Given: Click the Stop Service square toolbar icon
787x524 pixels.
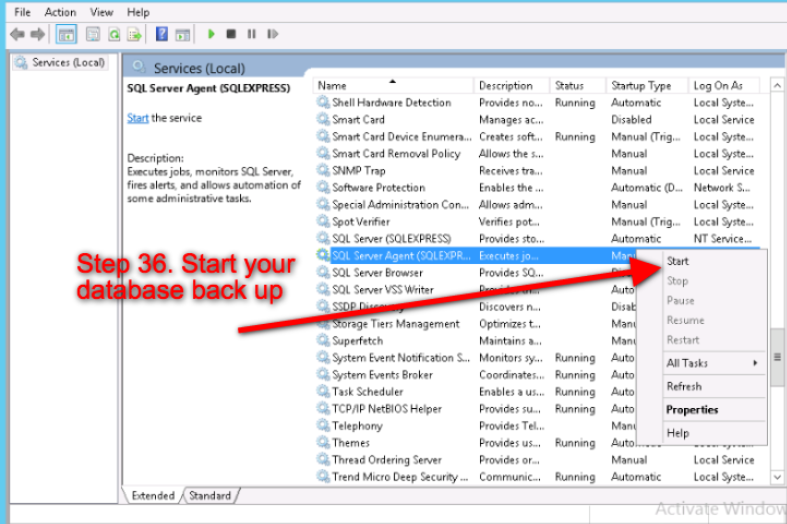Looking at the screenshot, I should click(x=231, y=34).
